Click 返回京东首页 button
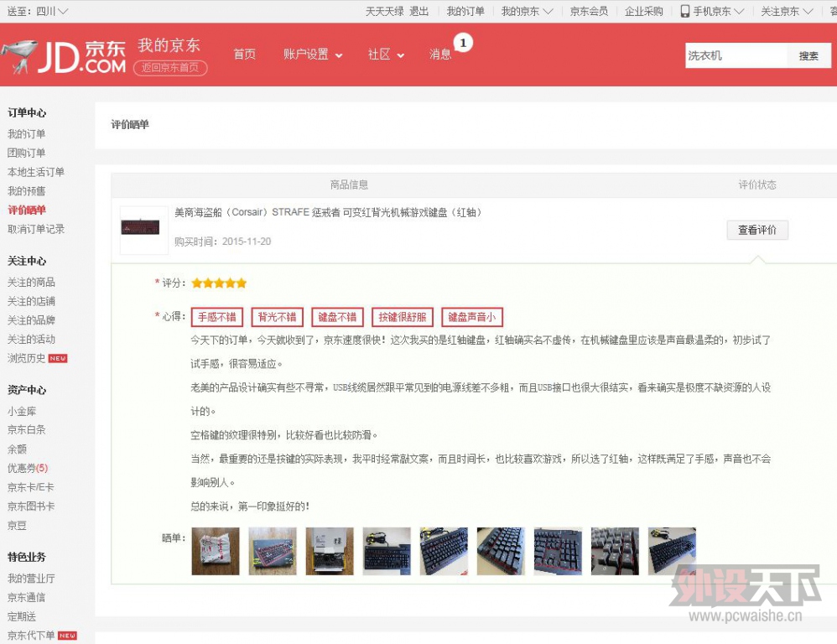Screen dimensions: 837x644 click(170, 68)
